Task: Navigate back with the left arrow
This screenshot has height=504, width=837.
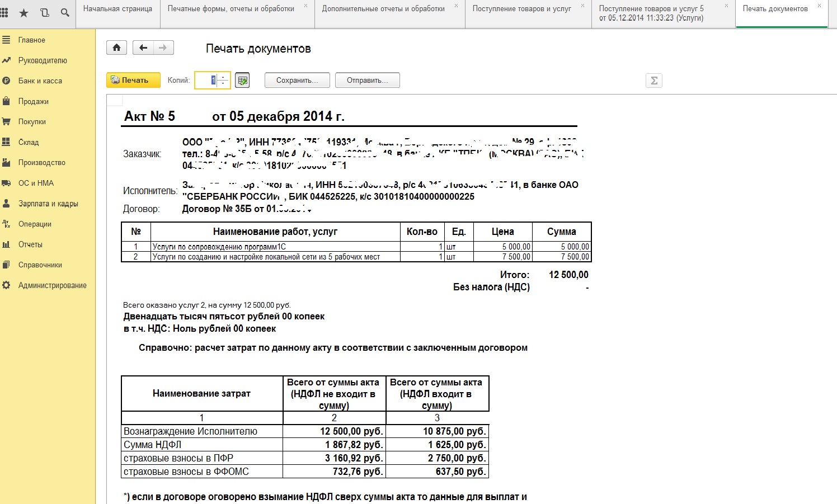Action: [143, 48]
